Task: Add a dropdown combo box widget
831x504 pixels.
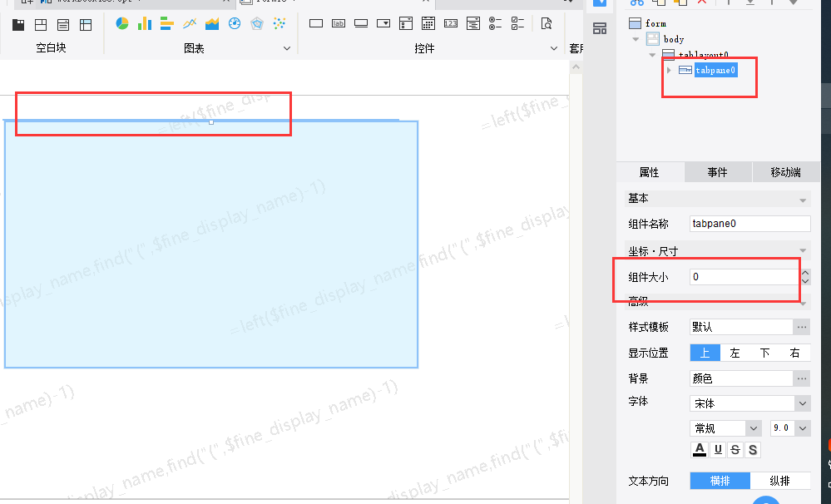Action: click(383, 23)
